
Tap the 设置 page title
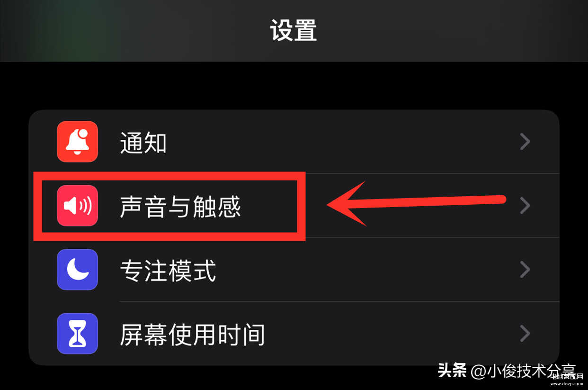tap(294, 30)
